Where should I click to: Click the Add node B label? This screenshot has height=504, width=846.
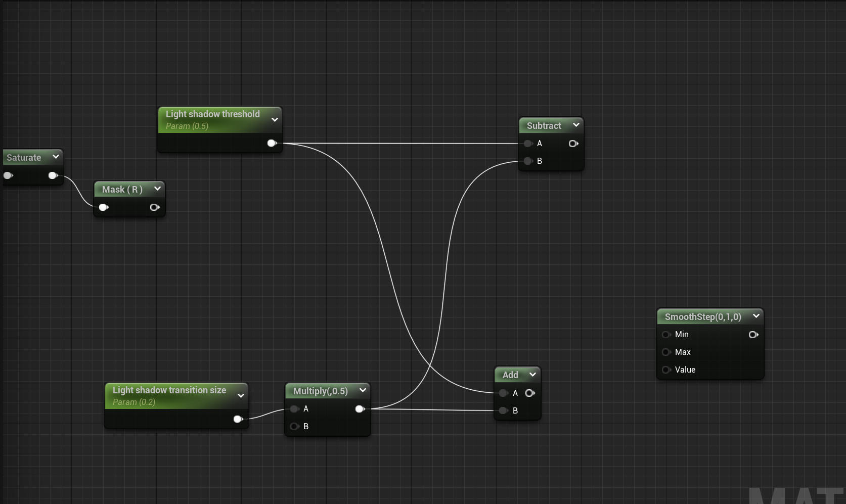[x=515, y=410]
